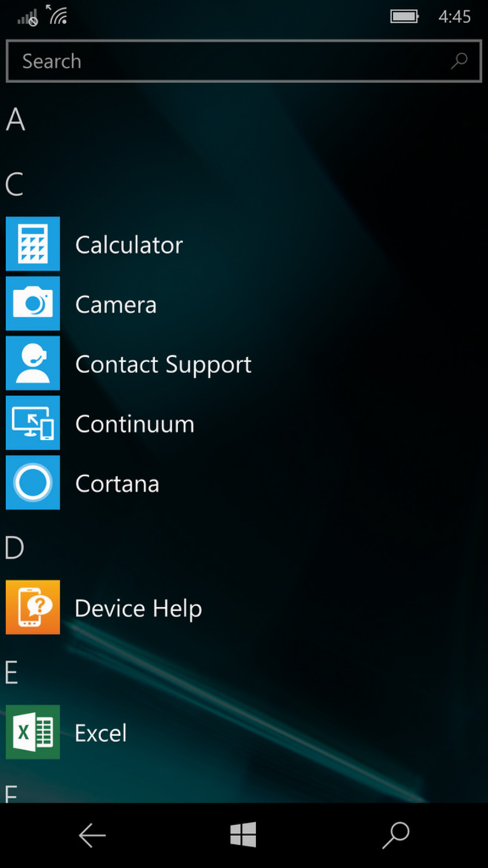Tap the Back arrow navigation button
Viewport: 488px width, 868px height.
(92, 835)
